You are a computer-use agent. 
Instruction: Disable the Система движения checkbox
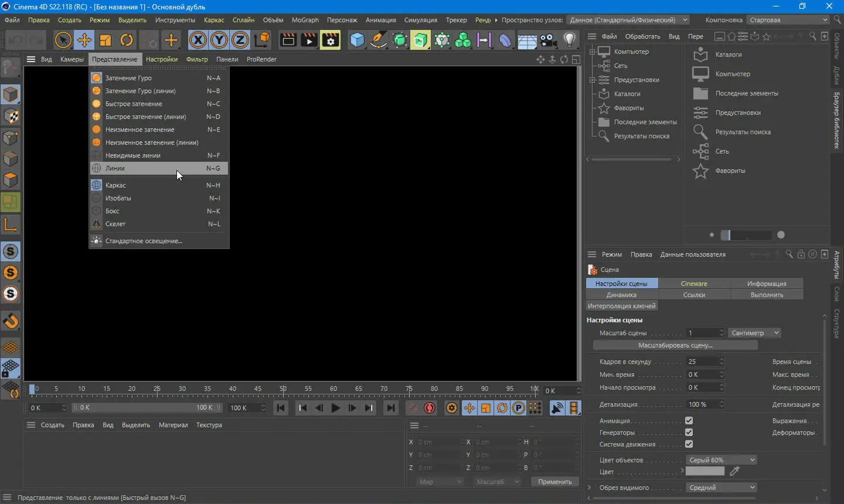(x=689, y=444)
